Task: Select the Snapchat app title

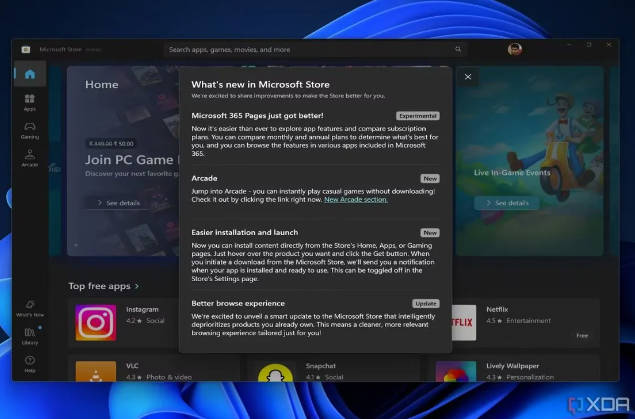Action: tap(320, 366)
